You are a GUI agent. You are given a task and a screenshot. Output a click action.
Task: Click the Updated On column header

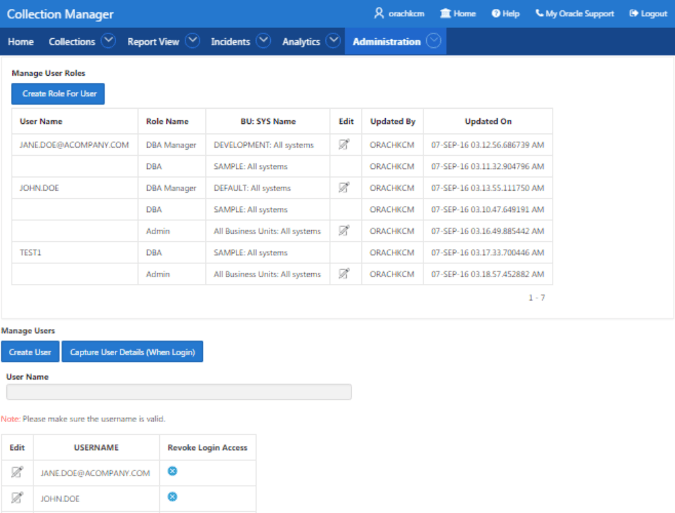488,121
